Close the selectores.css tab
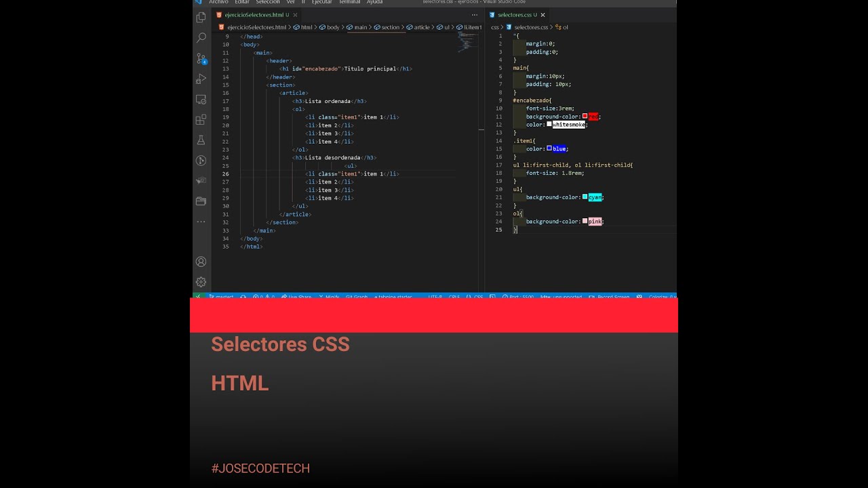Screen dimensions: 868x488 [x=542, y=15]
